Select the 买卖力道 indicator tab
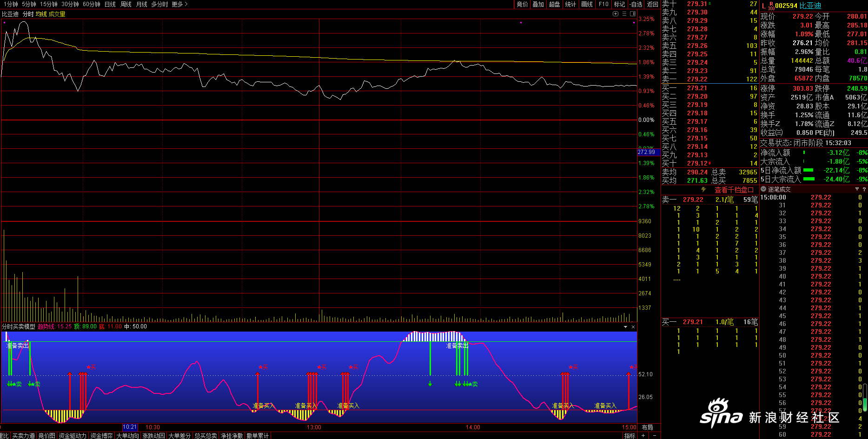This screenshot has width=868, height=439. click(24, 436)
